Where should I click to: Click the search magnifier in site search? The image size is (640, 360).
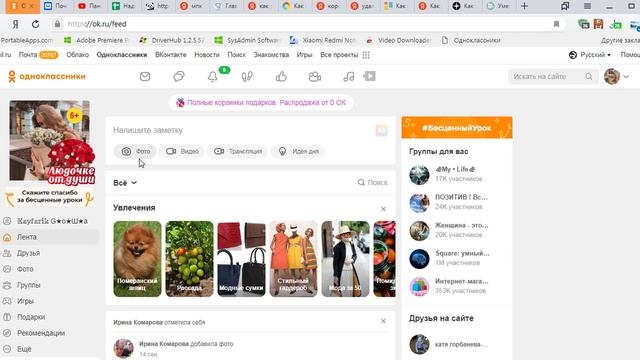(x=589, y=76)
